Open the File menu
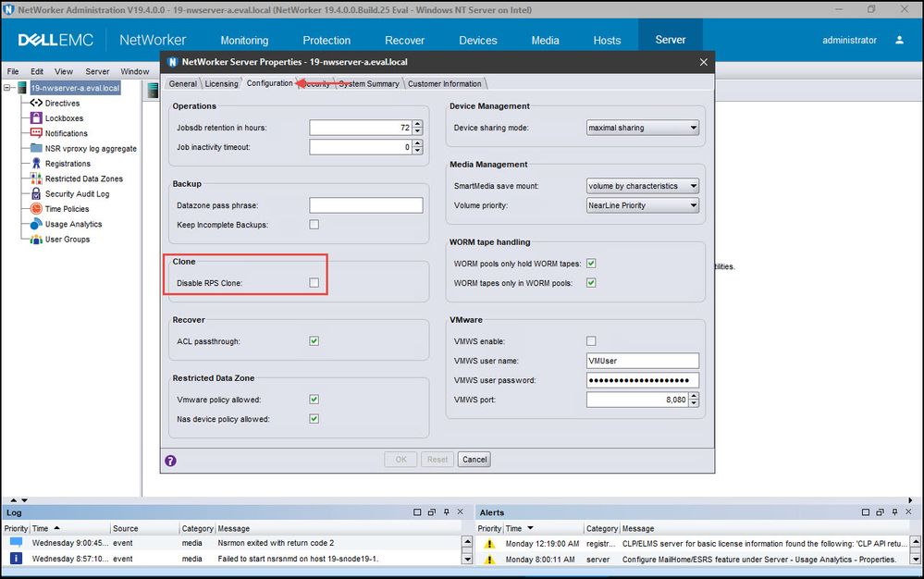This screenshot has width=924, height=579. [x=13, y=71]
